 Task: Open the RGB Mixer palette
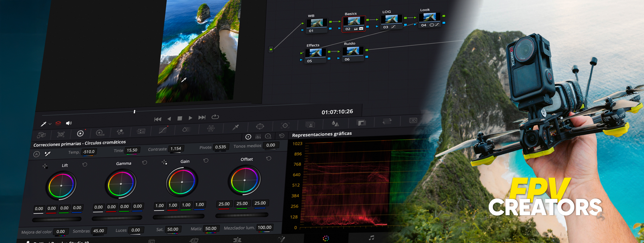(x=120, y=132)
